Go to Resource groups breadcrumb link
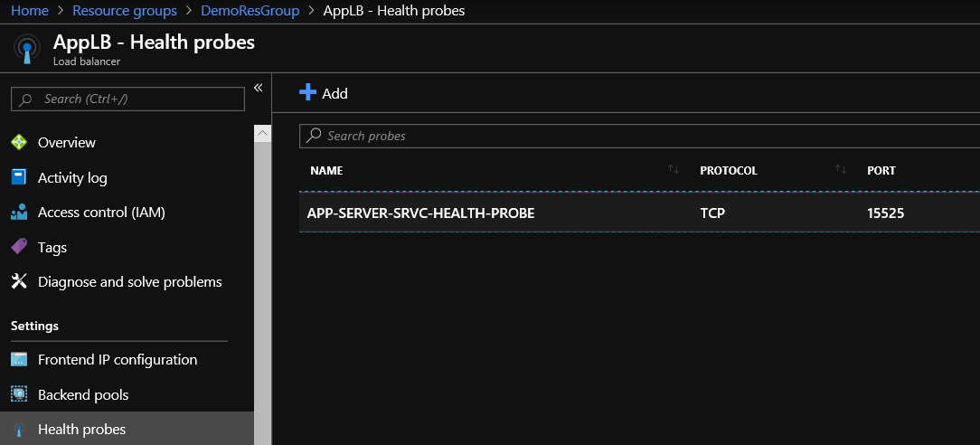 point(125,11)
